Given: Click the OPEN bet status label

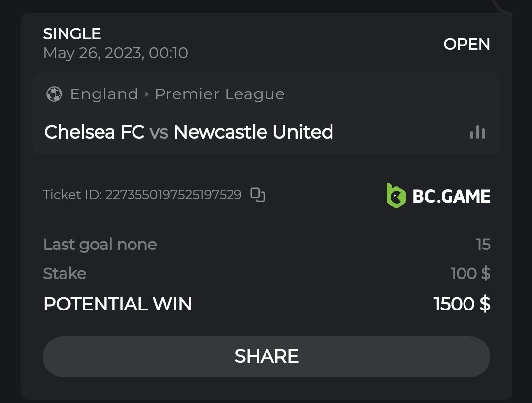Looking at the screenshot, I should pyautogui.click(x=466, y=44).
